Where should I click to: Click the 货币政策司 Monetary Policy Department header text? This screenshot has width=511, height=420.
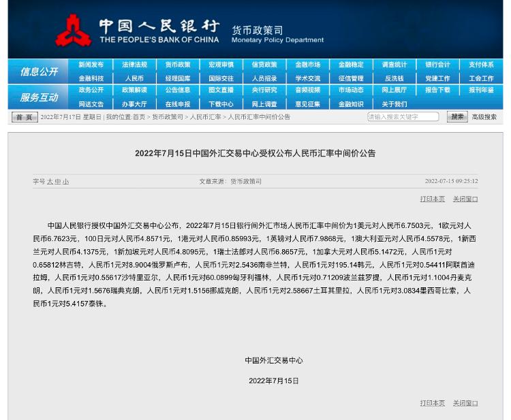pyautogui.click(x=277, y=35)
